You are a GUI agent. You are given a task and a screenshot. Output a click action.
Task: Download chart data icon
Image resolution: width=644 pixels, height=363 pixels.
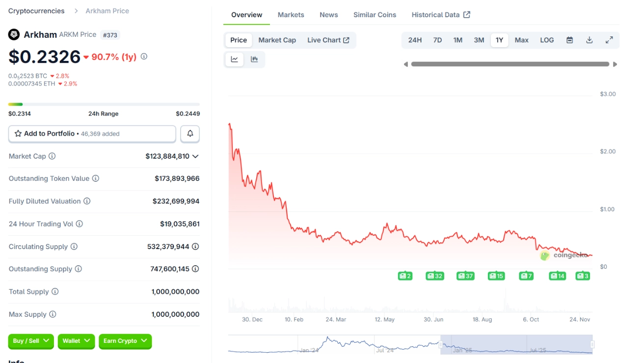tap(590, 40)
